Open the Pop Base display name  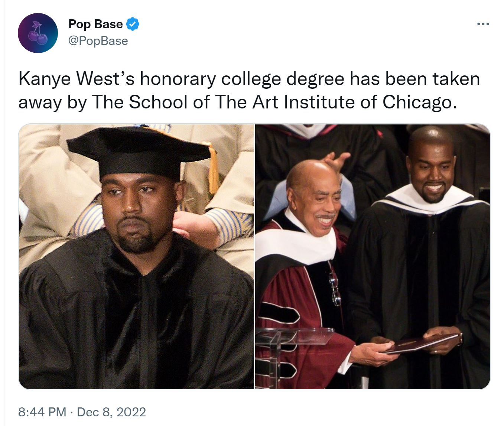pos(95,24)
